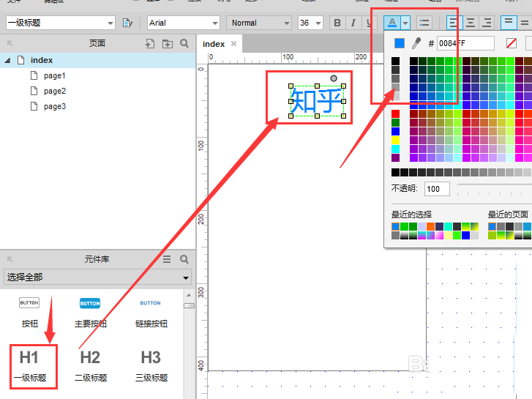Click the hex color input field
This screenshot has height=399, width=532.
tap(465, 43)
